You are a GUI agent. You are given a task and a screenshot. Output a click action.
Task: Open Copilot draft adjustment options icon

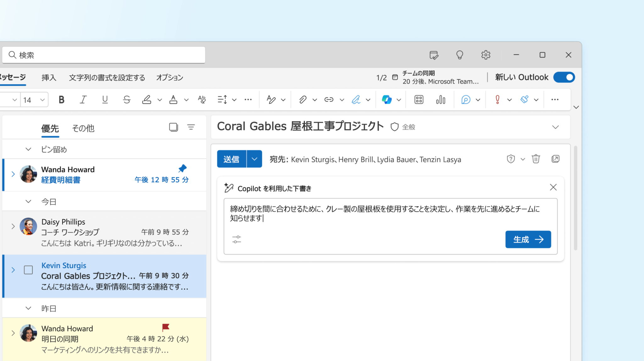point(237,240)
